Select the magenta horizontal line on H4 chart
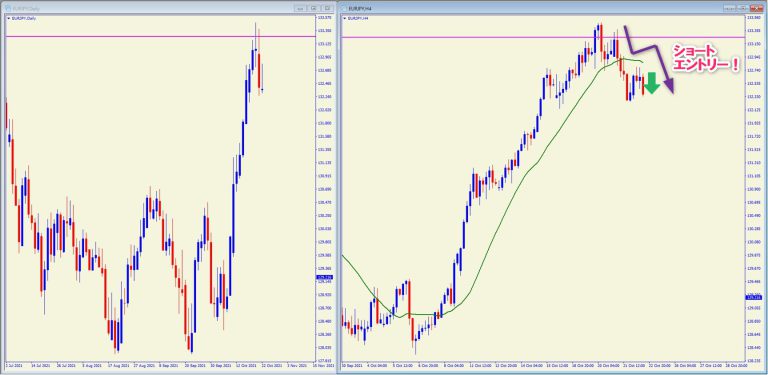Screen dimensions: 768x375 [x=543, y=37]
